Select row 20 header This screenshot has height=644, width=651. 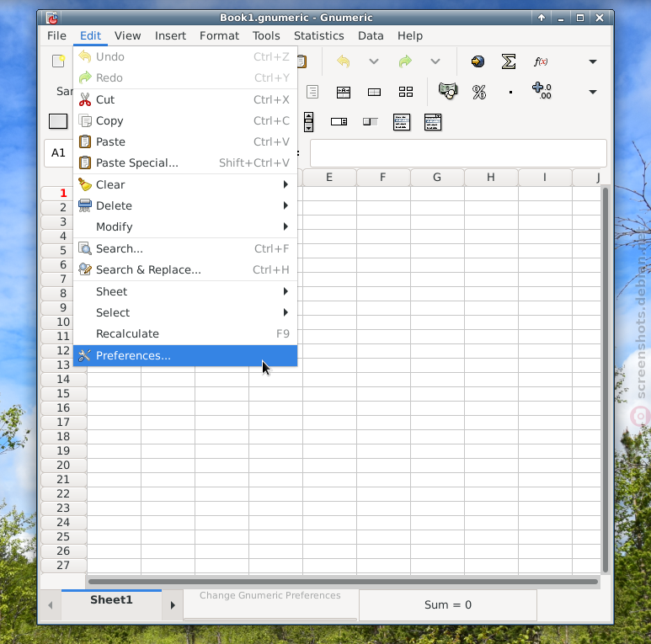tap(63, 466)
